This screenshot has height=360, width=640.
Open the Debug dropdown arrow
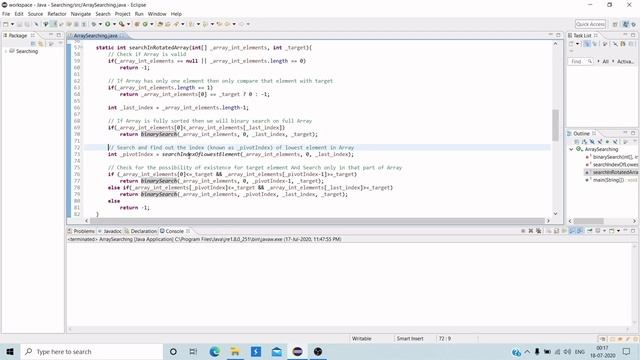pyautogui.click(x=100, y=24)
